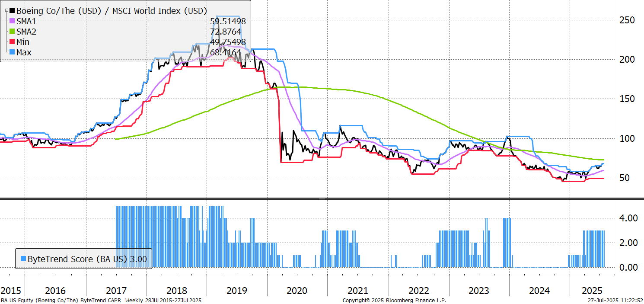Click the 2016 year label on the time axis

coord(55,291)
